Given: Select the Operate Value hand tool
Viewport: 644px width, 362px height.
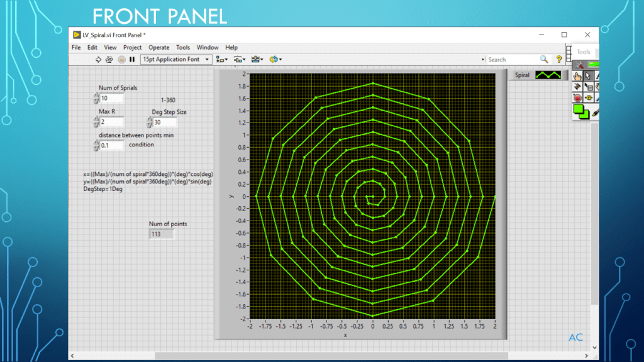Looking at the screenshot, I should [x=577, y=76].
